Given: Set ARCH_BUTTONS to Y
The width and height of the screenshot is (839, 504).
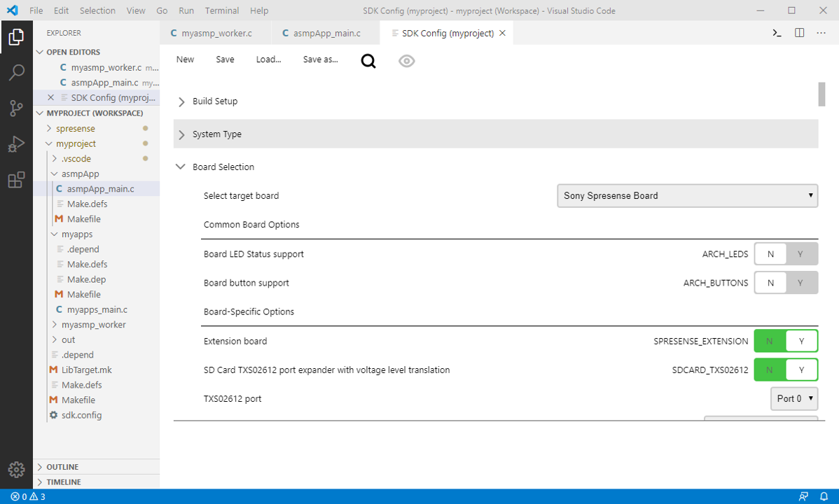Looking at the screenshot, I should 801,283.
